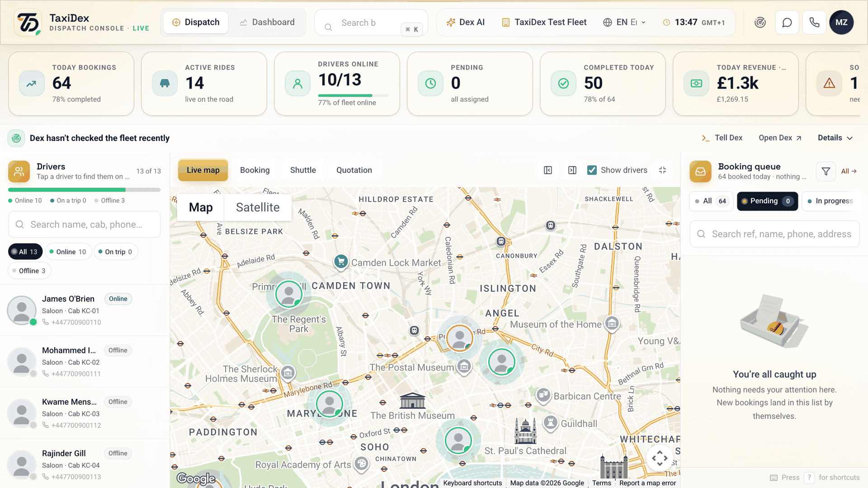The height and width of the screenshot is (488, 868).
Task: Click the phone call icon
Action: point(814,22)
